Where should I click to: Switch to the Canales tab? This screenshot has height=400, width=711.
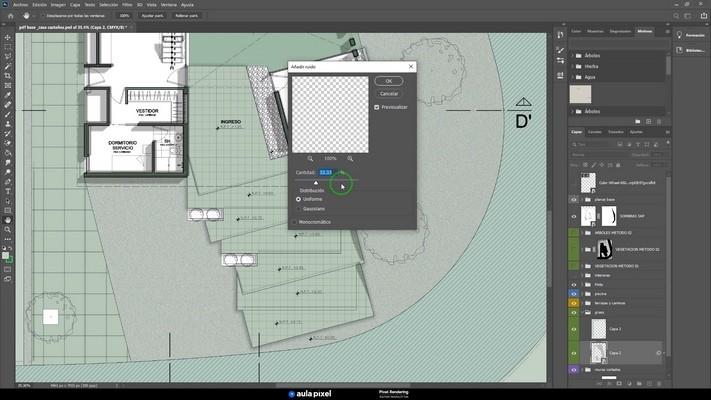(x=594, y=132)
